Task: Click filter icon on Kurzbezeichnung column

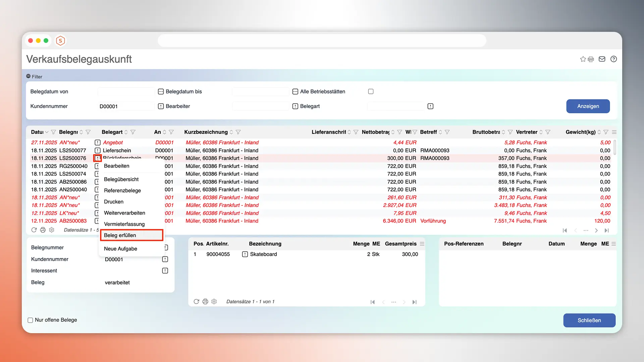Action: pyautogui.click(x=238, y=132)
